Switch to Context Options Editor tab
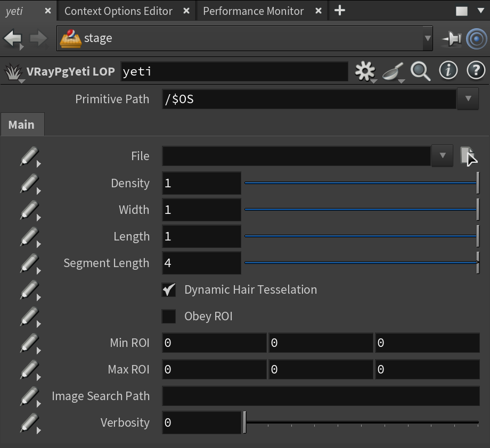 click(x=118, y=11)
